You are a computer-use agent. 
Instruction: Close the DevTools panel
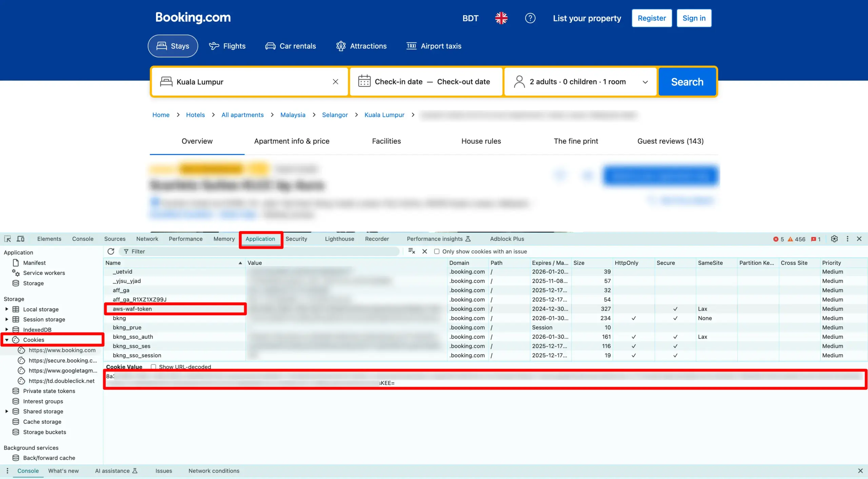click(859, 239)
